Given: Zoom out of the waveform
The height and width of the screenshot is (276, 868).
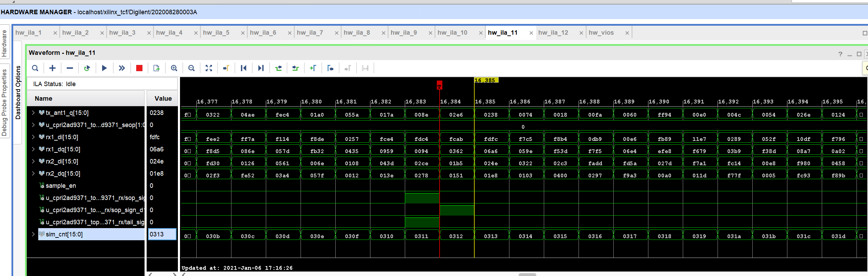Looking at the screenshot, I should [191, 68].
